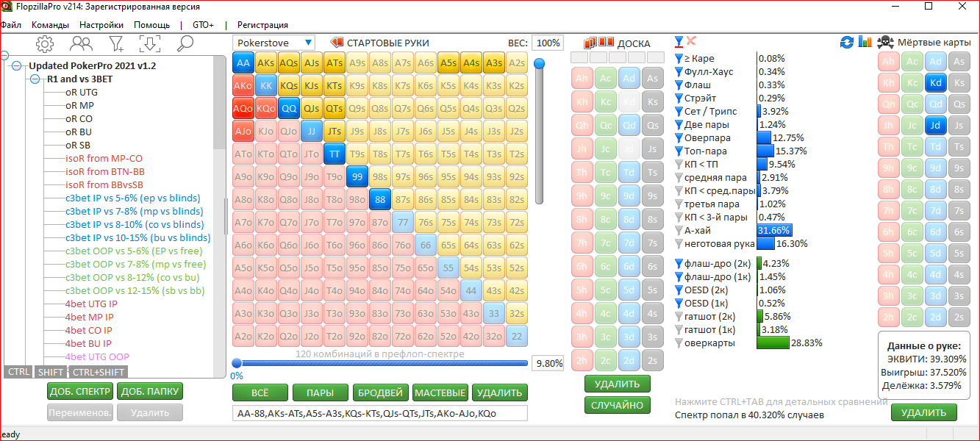
Task: Click the 9.80% range percentage field
Action: coord(549,363)
